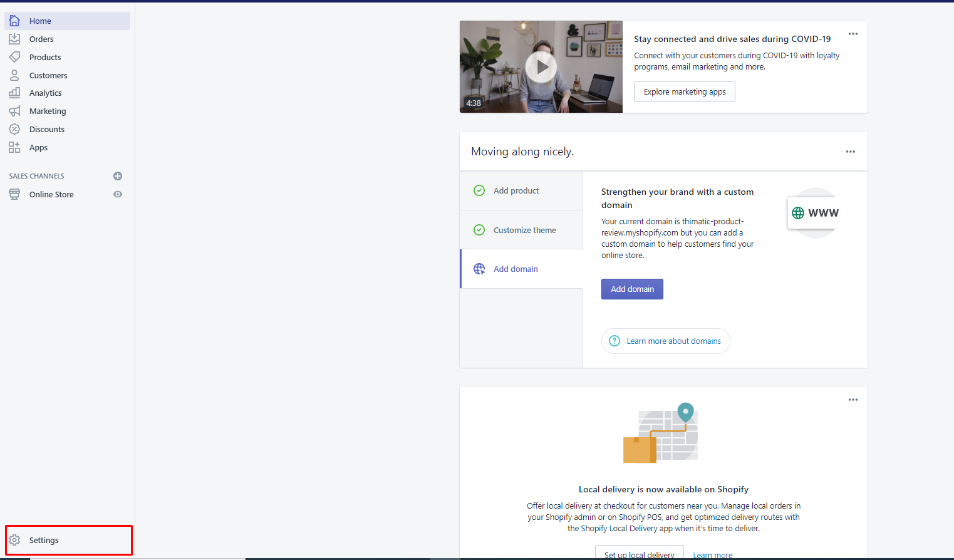Click the Apps grid icon
Viewport: 954px width, 560px height.
point(14,147)
